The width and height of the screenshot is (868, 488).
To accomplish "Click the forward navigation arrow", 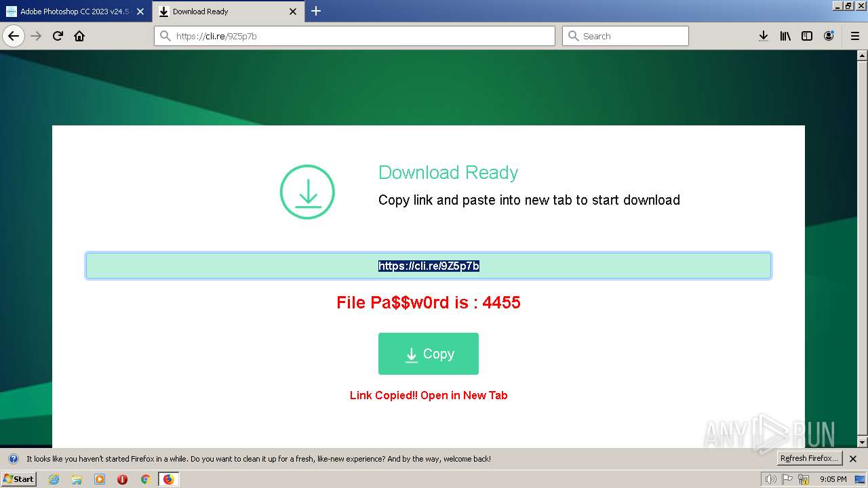I will click(x=37, y=36).
